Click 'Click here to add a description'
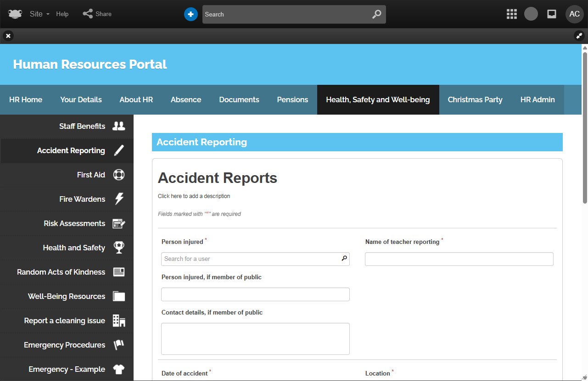Viewport: 588px width, 381px height. click(x=194, y=196)
